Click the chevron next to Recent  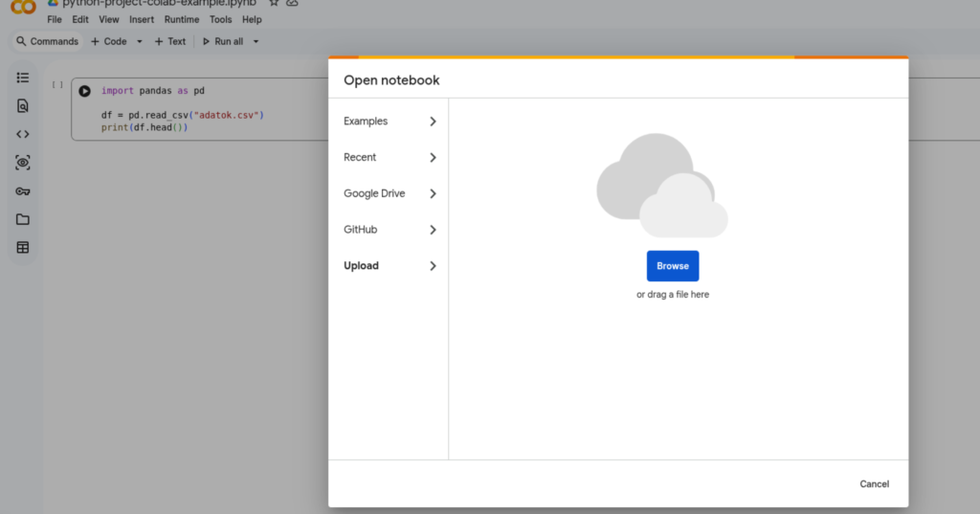click(x=433, y=158)
